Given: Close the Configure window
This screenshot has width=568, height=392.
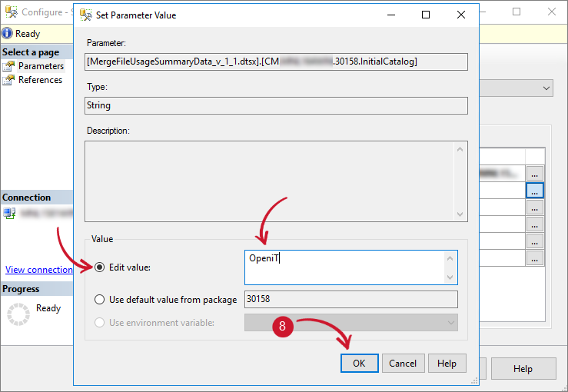Looking at the screenshot, I should (552, 12).
